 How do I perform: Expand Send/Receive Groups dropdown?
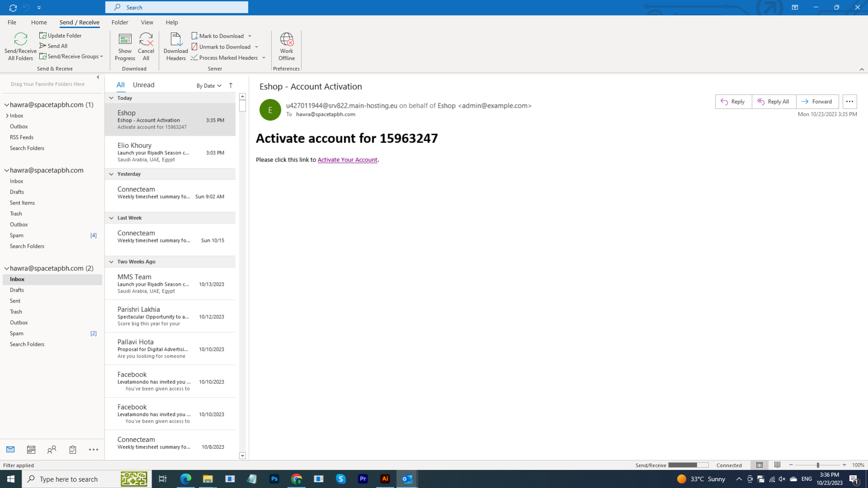pyautogui.click(x=71, y=57)
